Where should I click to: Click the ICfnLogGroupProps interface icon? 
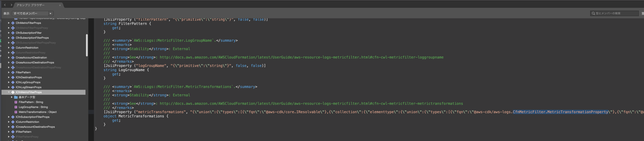(13, 82)
